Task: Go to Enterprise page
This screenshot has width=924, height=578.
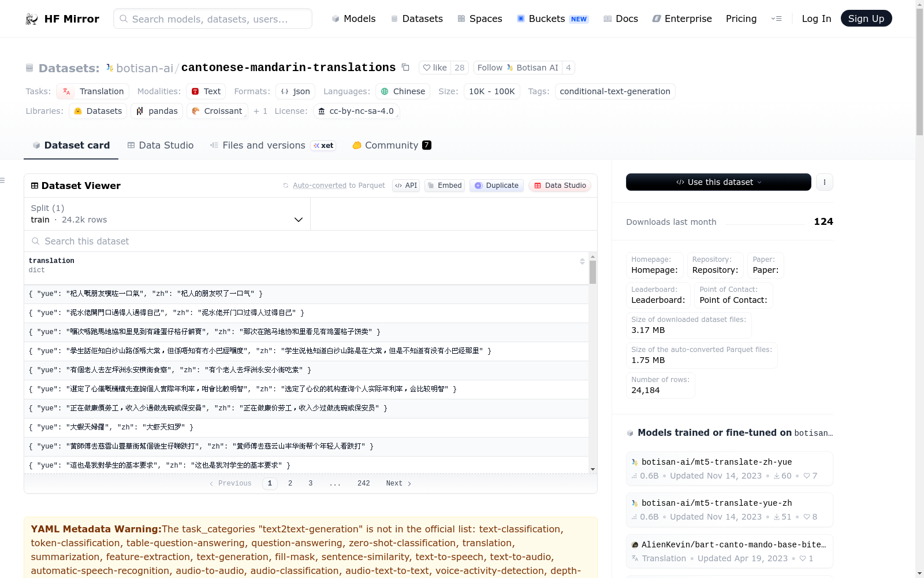Action: (x=682, y=18)
